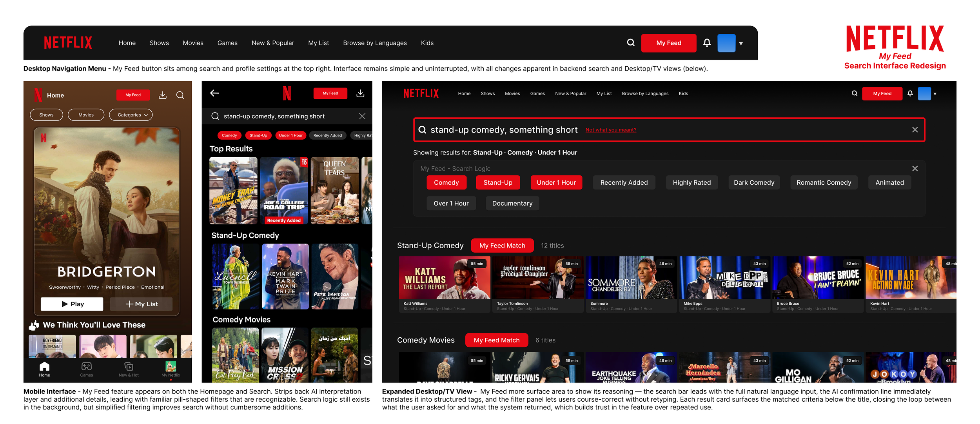Enable Romantic Comedy filter chip
Viewport: 980px width, 424px height.
tap(824, 182)
